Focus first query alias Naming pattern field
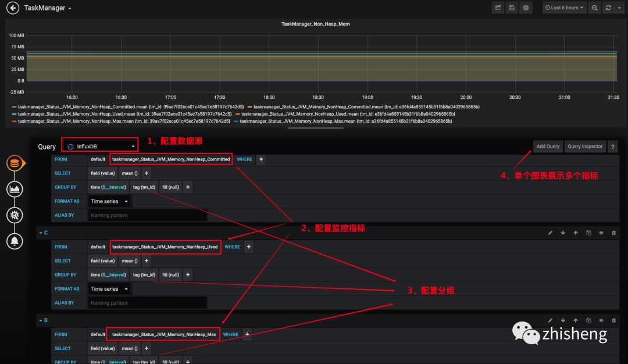628x364 pixels. pyautogui.click(x=147, y=216)
